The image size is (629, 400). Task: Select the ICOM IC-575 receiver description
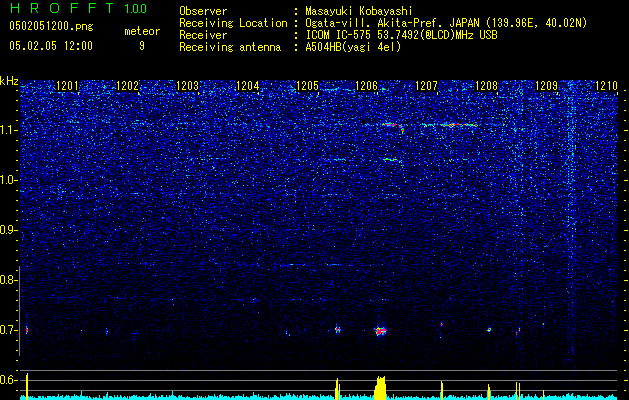[x=402, y=35]
